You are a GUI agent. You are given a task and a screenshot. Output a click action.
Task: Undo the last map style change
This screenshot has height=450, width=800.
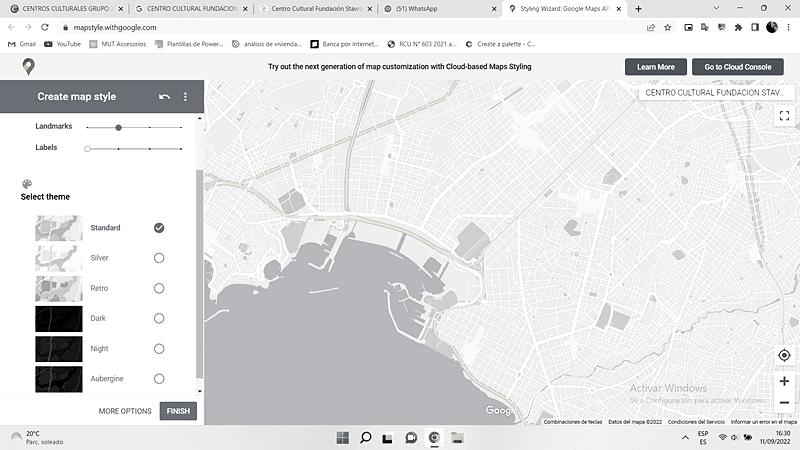point(164,96)
